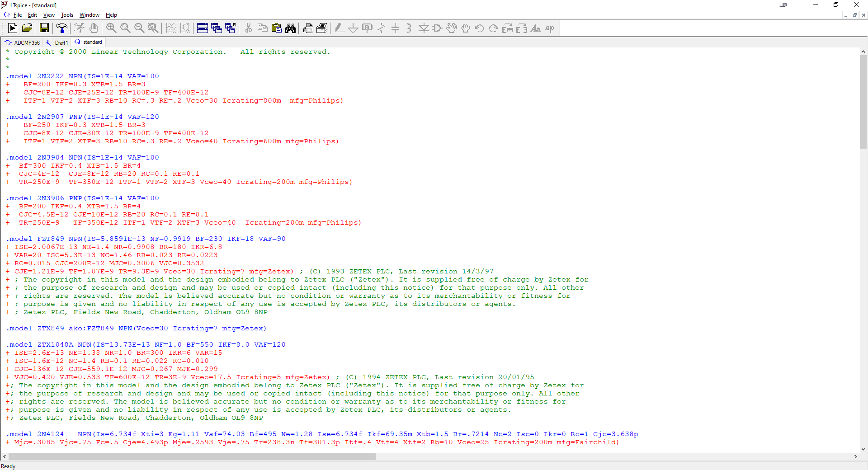Select the Zoom In magnifier tool
The width and height of the screenshot is (868, 470).
111,28
